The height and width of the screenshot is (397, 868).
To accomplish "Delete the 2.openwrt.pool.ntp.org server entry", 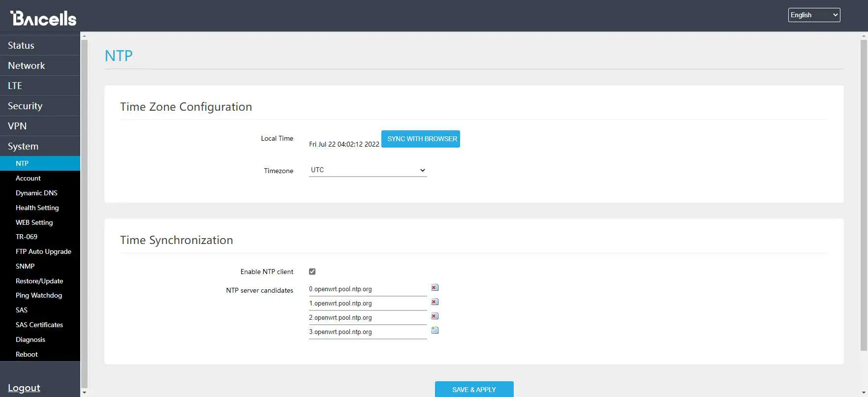I will click(x=435, y=316).
